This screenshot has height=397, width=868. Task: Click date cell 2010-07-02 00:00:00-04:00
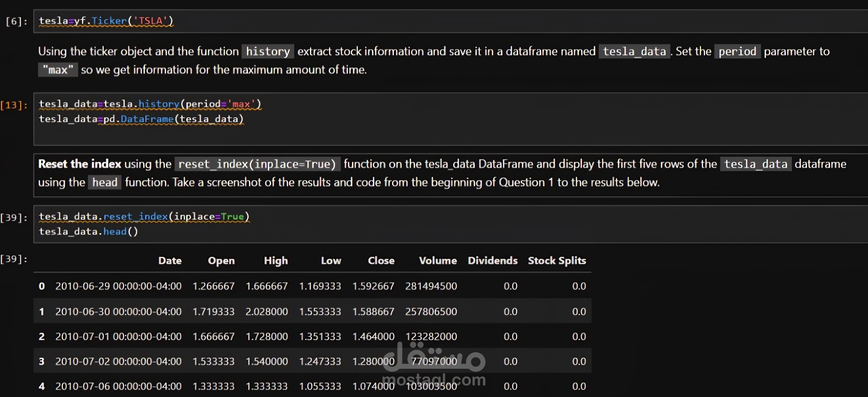coord(118,361)
